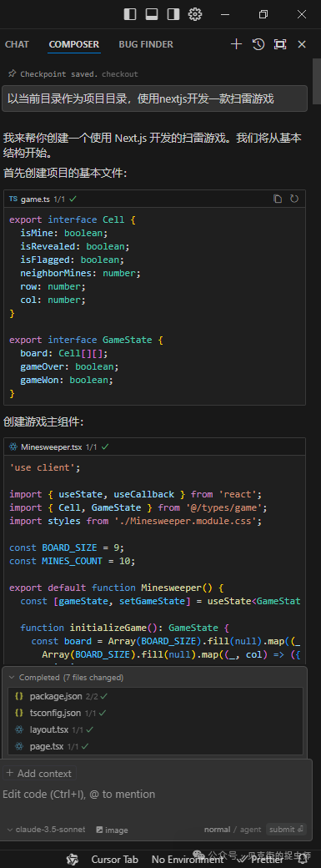Screen dimensions: 321x868
Task: Click the React icon beside page.tsx
Action: click(x=19, y=746)
